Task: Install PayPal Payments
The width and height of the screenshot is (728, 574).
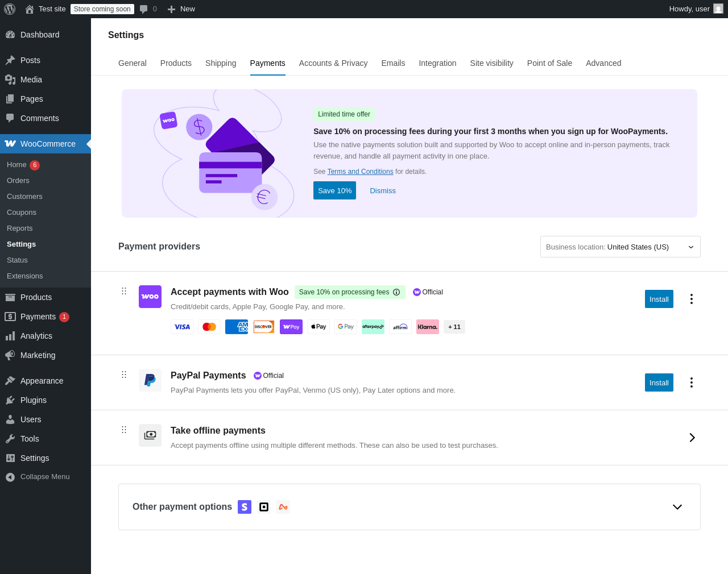Action: (x=659, y=382)
